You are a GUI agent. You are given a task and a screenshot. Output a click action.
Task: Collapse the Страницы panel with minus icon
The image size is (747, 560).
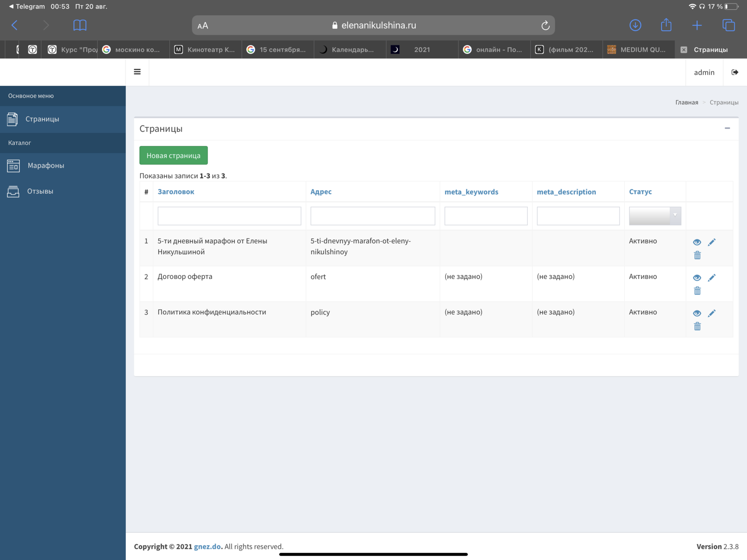[x=727, y=128]
